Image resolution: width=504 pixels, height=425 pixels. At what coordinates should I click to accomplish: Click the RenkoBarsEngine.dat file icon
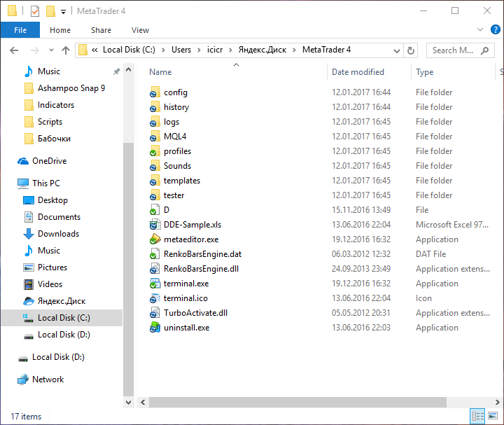(155, 254)
